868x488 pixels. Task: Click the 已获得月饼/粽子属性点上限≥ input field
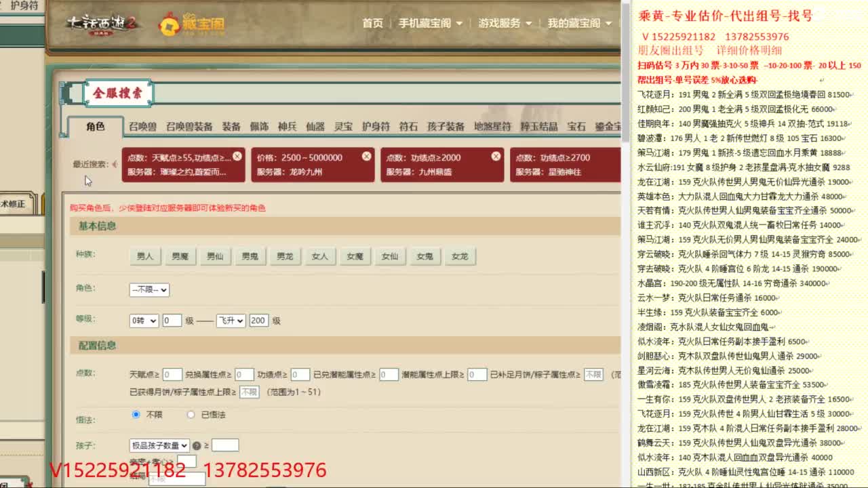(249, 392)
